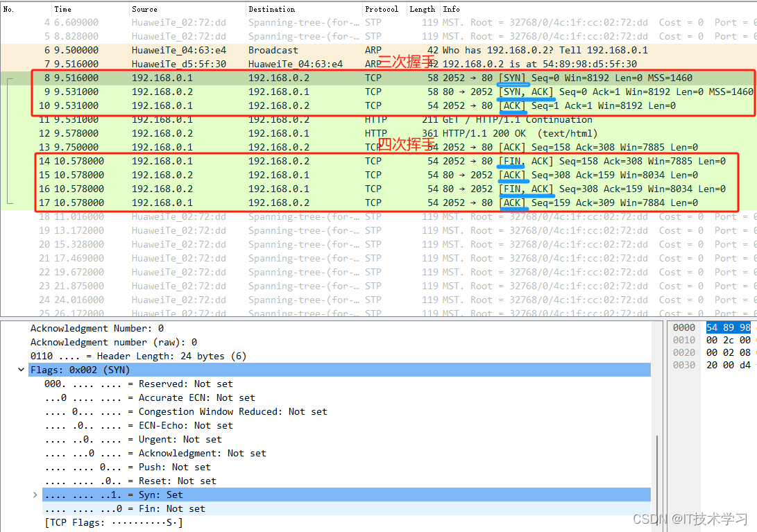
Task: Select packet 19 STP at 13.172000
Action: [x=379, y=231]
